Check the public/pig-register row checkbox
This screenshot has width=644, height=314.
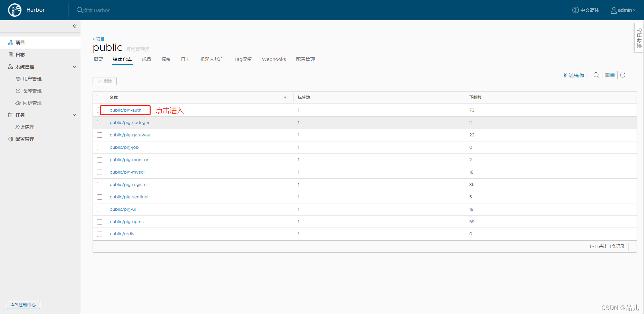(x=100, y=185)
